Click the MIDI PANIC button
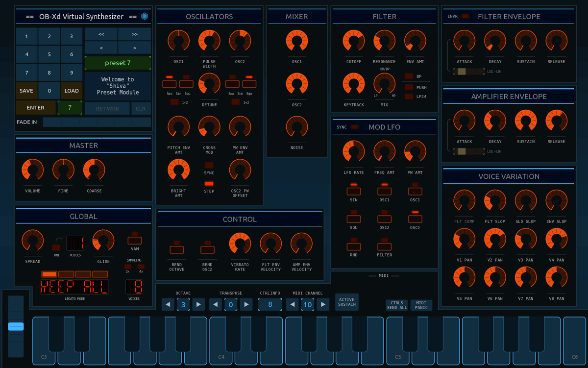588x368 pixels. coord(421,305)
